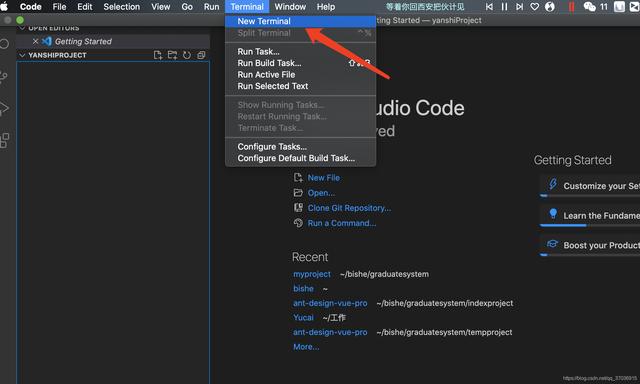The height and width of the screenshot is (384, 640).
Task: Collapse the YANSHIPROJECT section chevron
Action: coord(22,55)
